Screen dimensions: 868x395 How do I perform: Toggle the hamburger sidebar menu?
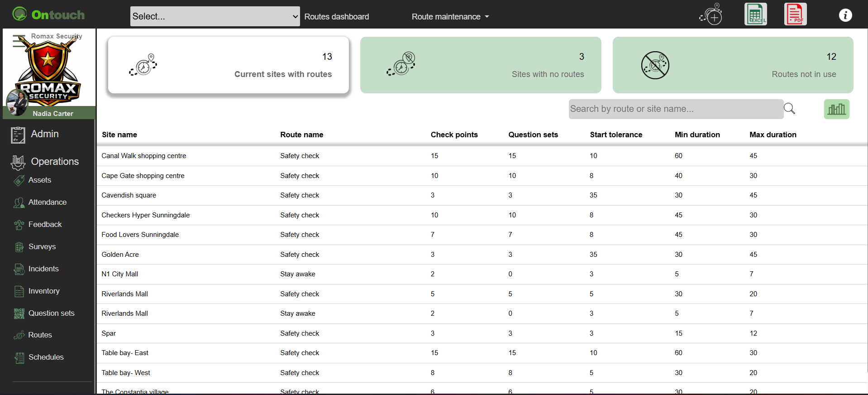[x=19, y=41]
